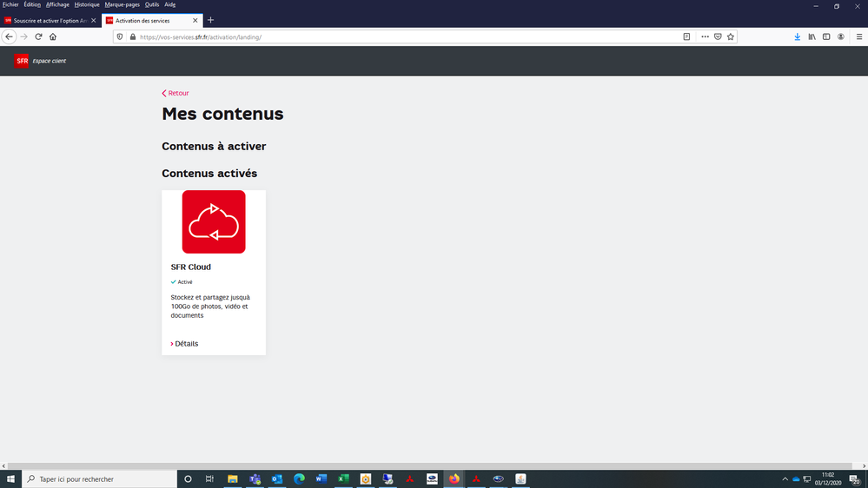Reload the page with the refresh icon
This screenshot has height=488, width=868.
coord(38,36)
